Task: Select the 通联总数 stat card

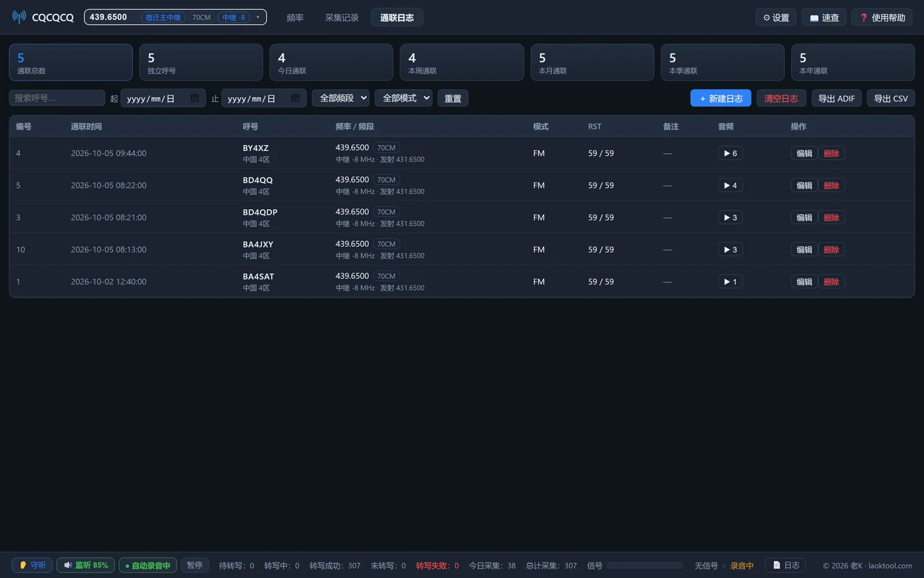Action: [70, 62]
